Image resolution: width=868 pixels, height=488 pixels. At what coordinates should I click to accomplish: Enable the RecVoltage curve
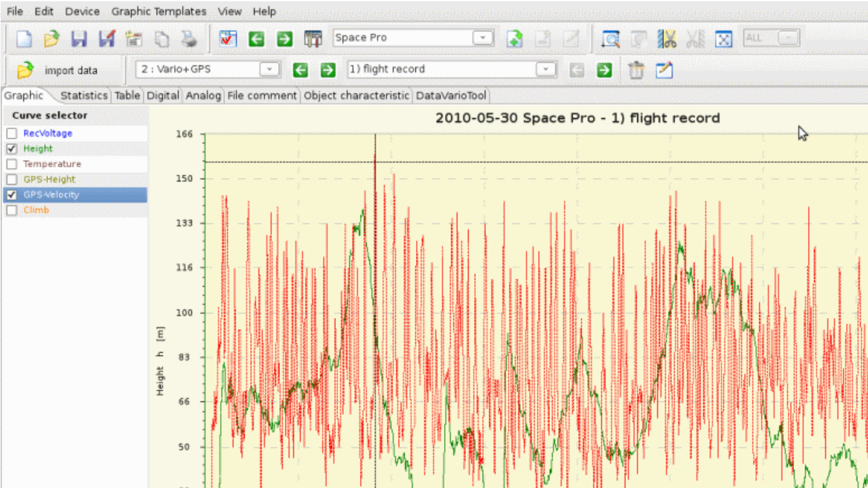(10, 133)
